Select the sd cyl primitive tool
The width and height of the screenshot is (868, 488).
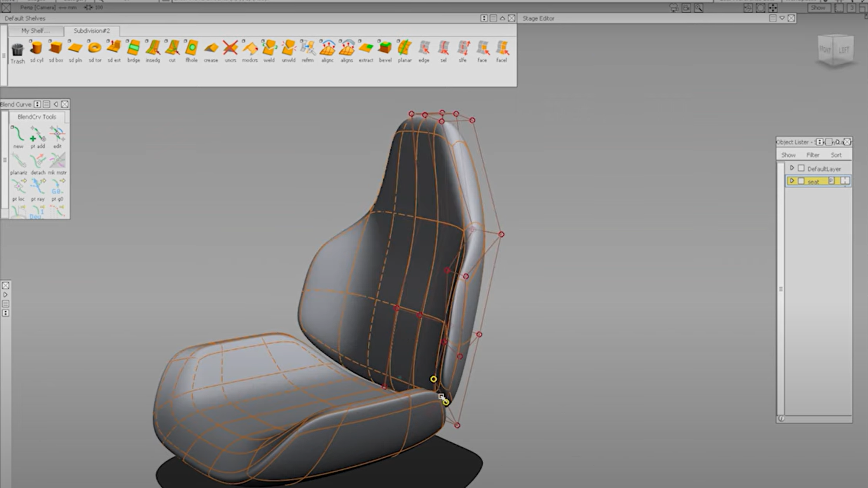pos(37,50)
